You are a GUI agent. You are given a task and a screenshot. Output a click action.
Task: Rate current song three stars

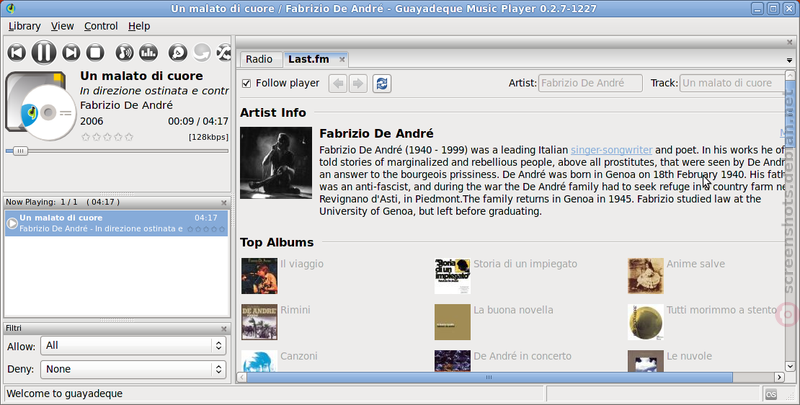(107, 137)
